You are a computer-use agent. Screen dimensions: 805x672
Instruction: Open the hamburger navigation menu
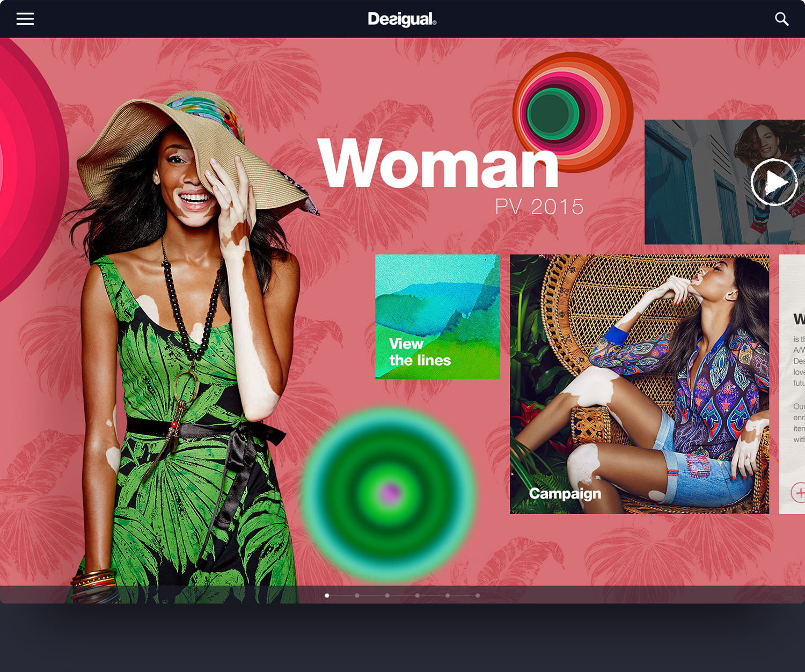pyautogui.click(x=25, y=19)
